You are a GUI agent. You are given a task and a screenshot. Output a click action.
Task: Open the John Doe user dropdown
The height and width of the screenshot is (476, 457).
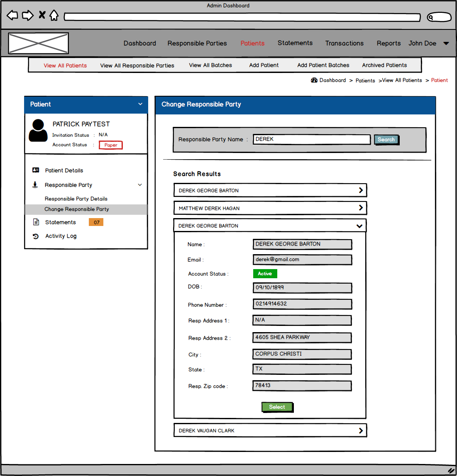pos(446,44)
